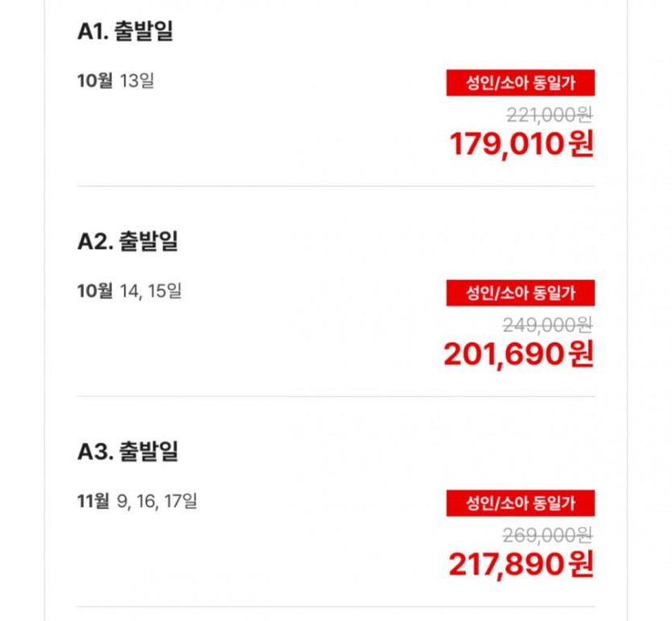Click the crossed-out 249,000원 price

click(x=547, y=325)
